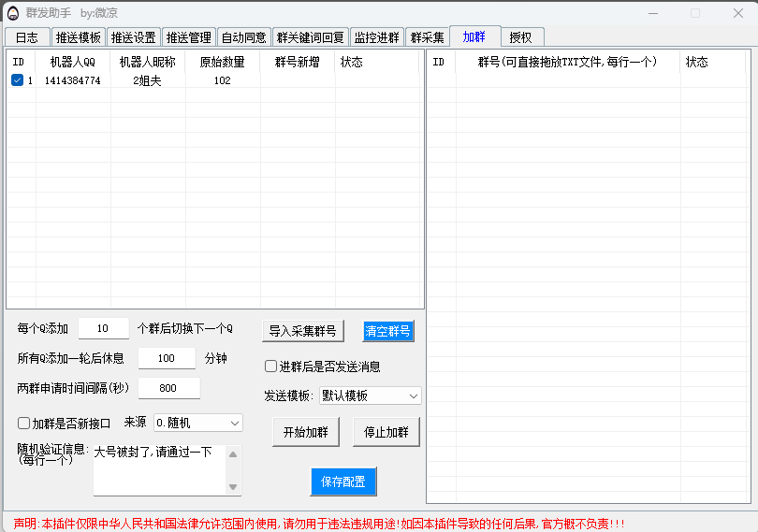Click the app icon in title bar
The width and height of the screenshot is (758, 532).
(13, 13)
